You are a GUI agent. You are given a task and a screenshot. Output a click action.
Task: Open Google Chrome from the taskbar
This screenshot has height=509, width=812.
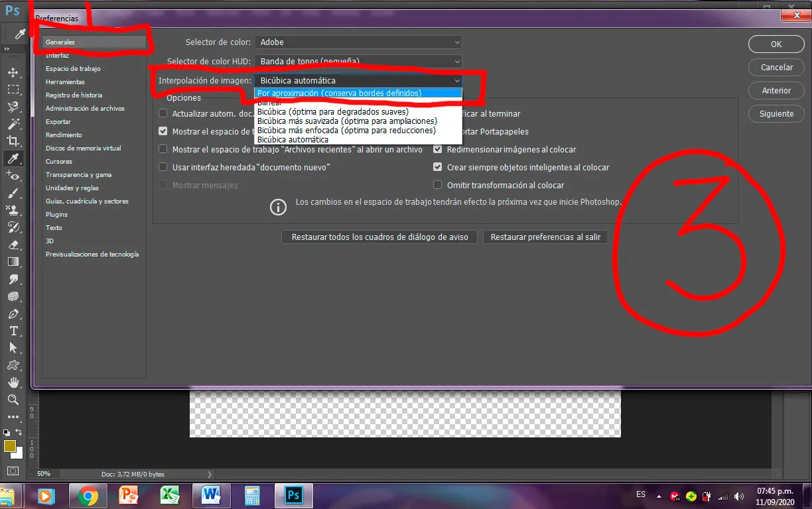(x=88, y=496)
